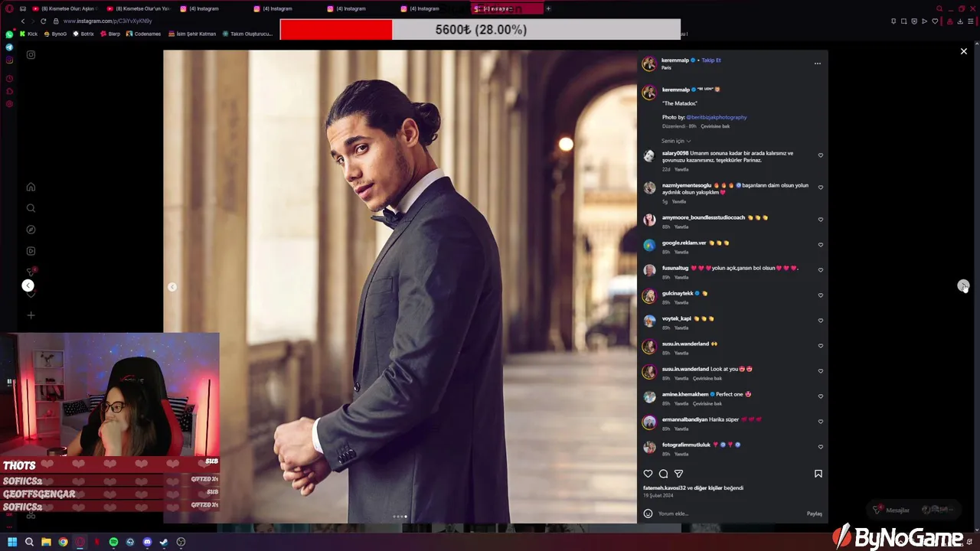Image resolution: width=980 pixels, height=551 pixels.
Task: Show previous photo in the carousel
Action: pyautogui.click(x=172, y=287)
